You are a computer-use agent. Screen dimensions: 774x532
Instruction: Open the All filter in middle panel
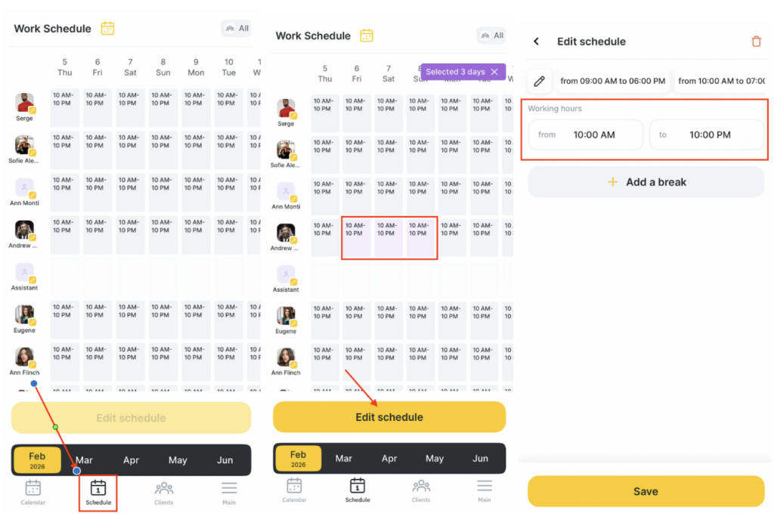[491, 36]
